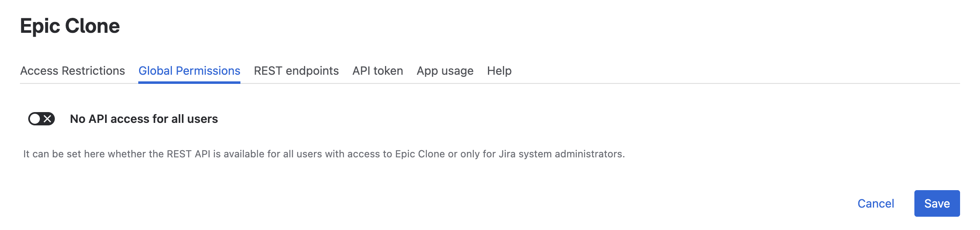Screen dimensions: 980x230
Task: Go to the API token tab
Action: click(x=377, y=71)
